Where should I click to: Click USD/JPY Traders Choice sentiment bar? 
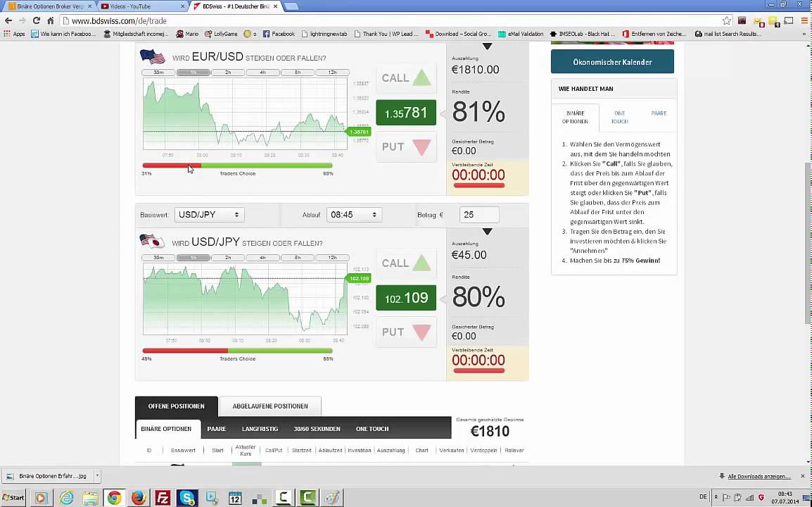(x=237, y=351)
